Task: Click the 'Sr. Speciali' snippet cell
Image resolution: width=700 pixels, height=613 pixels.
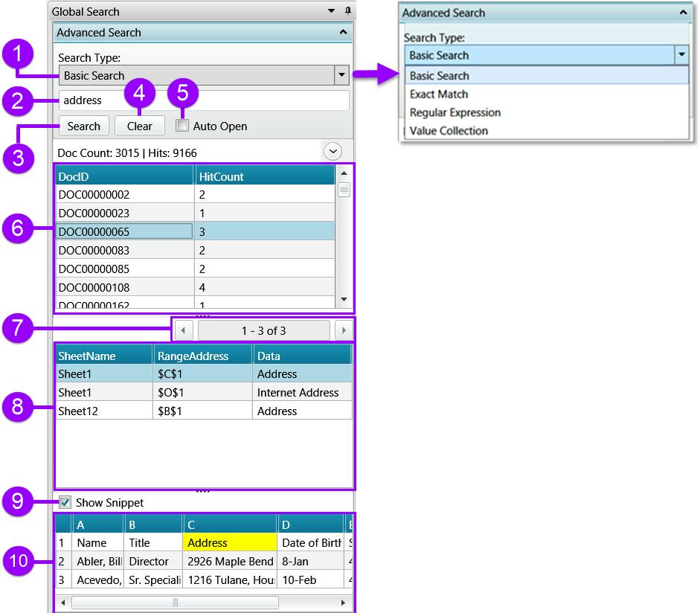Action: pyautogui.click(x=153, y=580)
